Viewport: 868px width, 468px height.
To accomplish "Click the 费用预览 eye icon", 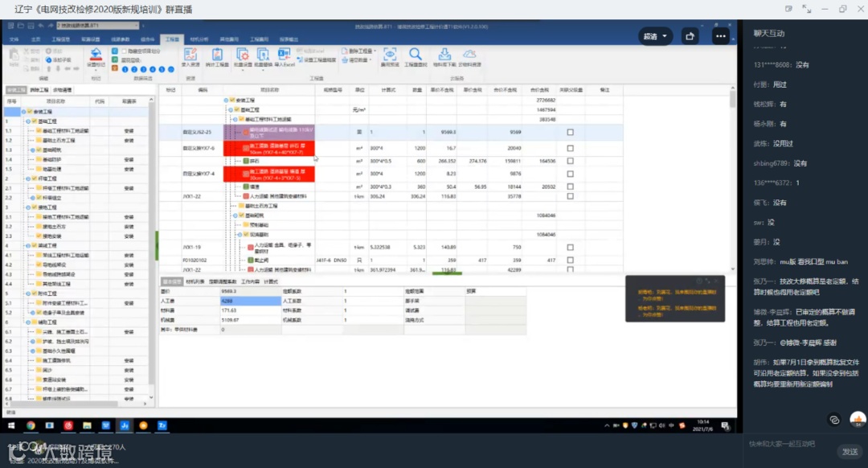I will click(390, 54).
